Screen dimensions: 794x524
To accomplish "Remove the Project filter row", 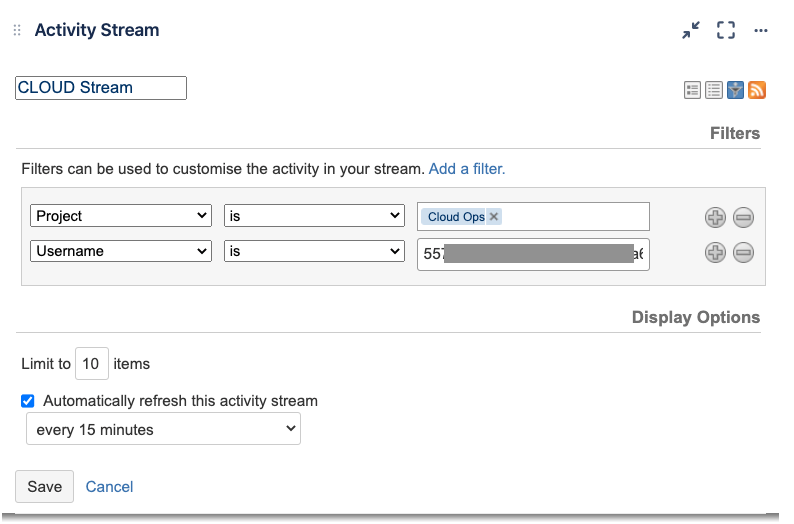I will [743, 218].
